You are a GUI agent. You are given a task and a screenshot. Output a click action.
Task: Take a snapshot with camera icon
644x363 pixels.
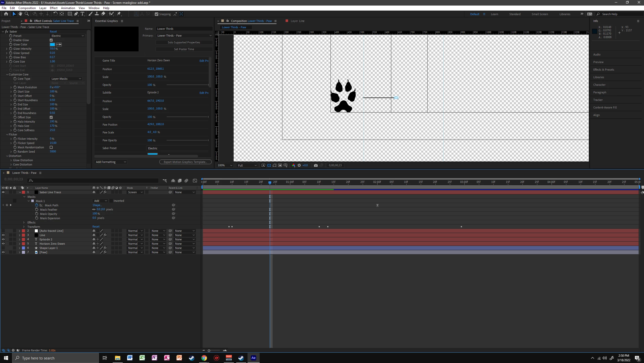tap(316, 165)
